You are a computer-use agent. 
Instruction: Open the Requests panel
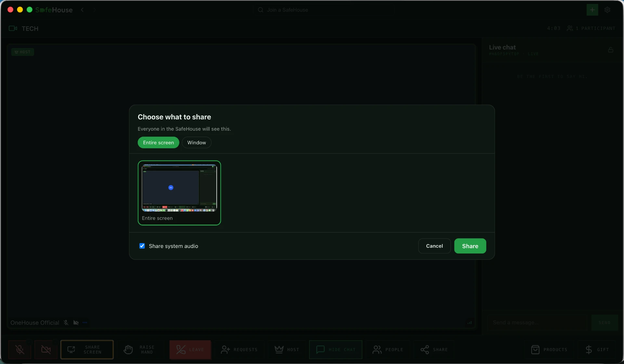239,350
